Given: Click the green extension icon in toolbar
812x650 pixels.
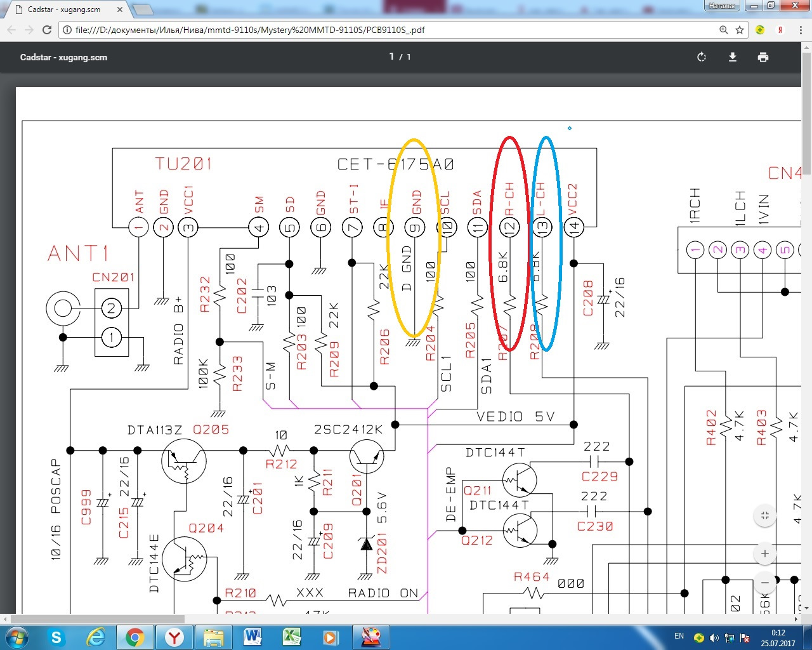Looking at the screenshot, I should [760, 30].
